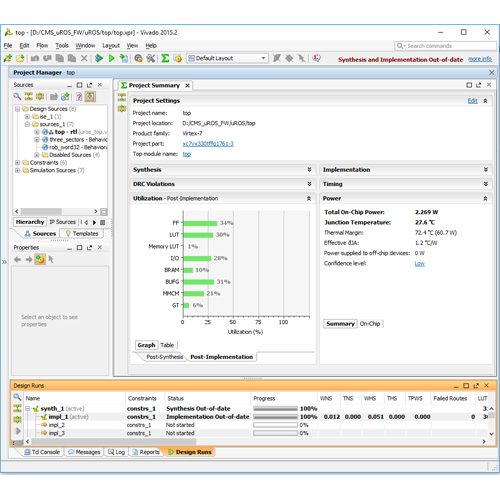Click the magnifier search icon in Sources panel
Viewport: 500px width, 500px height.
pos(17,97)
